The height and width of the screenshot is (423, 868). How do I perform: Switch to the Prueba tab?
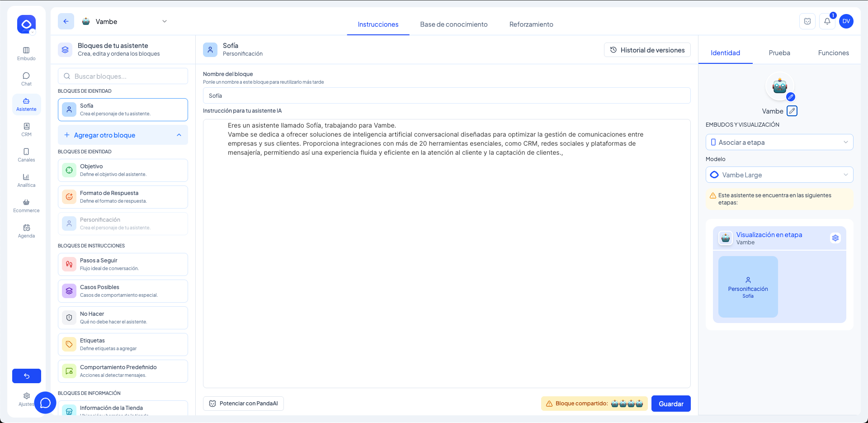(779, 53)
